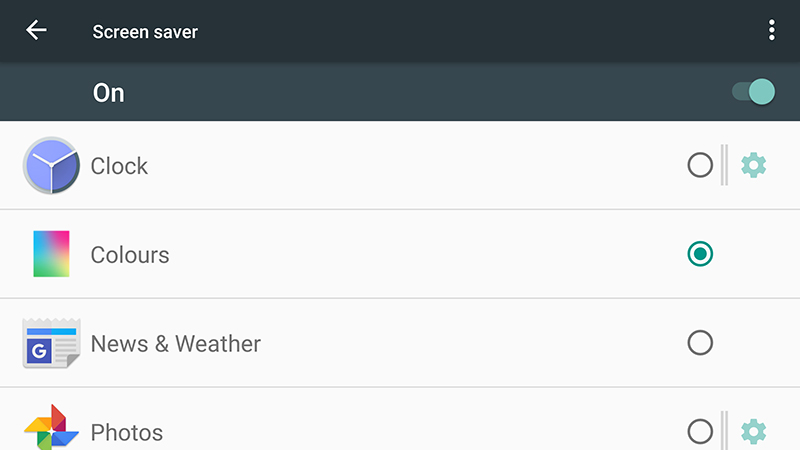The width and height of the screenshot is (800, 450).
Task: Click the News & Weather label
Action: (x=176, y=343)
